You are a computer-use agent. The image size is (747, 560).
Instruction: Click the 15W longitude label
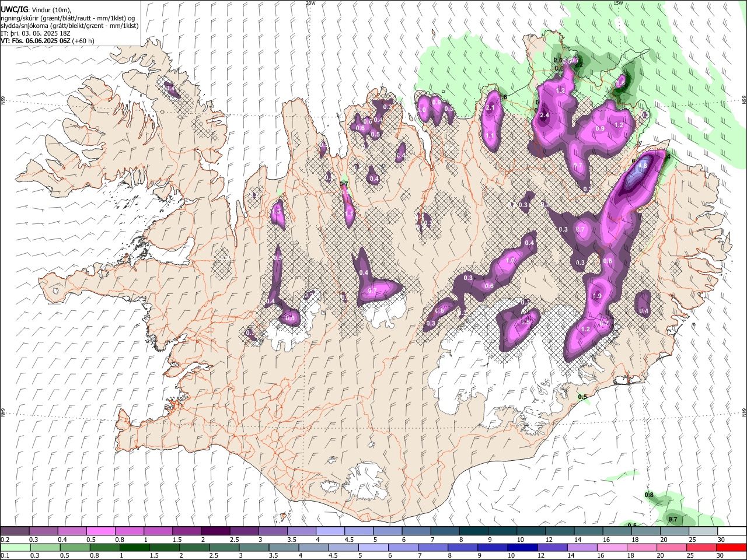coord(618,3)
